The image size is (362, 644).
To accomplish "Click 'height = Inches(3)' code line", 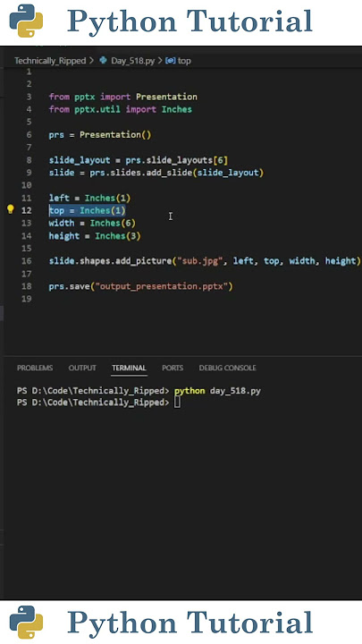I will pyautogui.click(x=95, y=236).
